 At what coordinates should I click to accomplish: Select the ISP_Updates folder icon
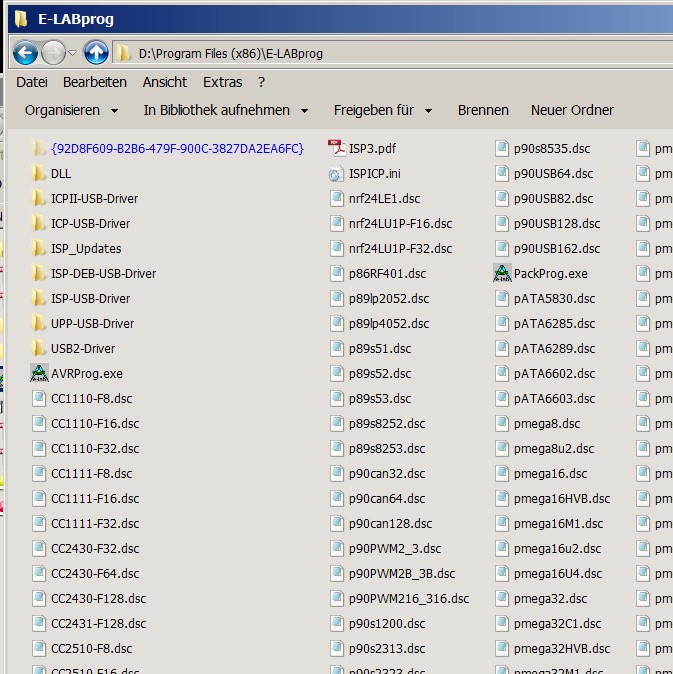coord(39,248)
